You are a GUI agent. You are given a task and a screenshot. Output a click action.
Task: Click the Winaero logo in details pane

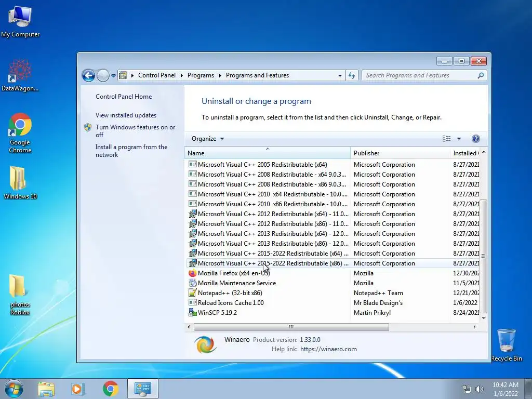pos(205,344)
